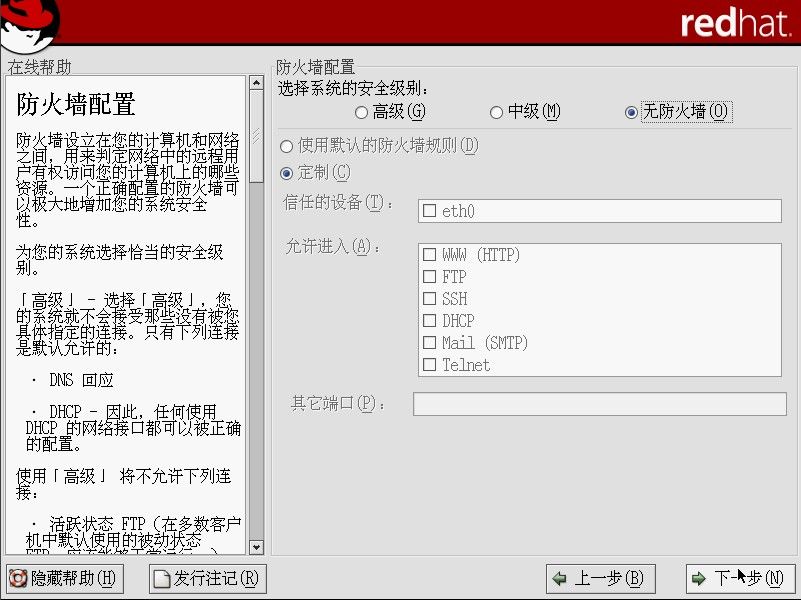
Task: Check the eth0 trusted device box
Action: pyautogui.click(x=430, y=211)
